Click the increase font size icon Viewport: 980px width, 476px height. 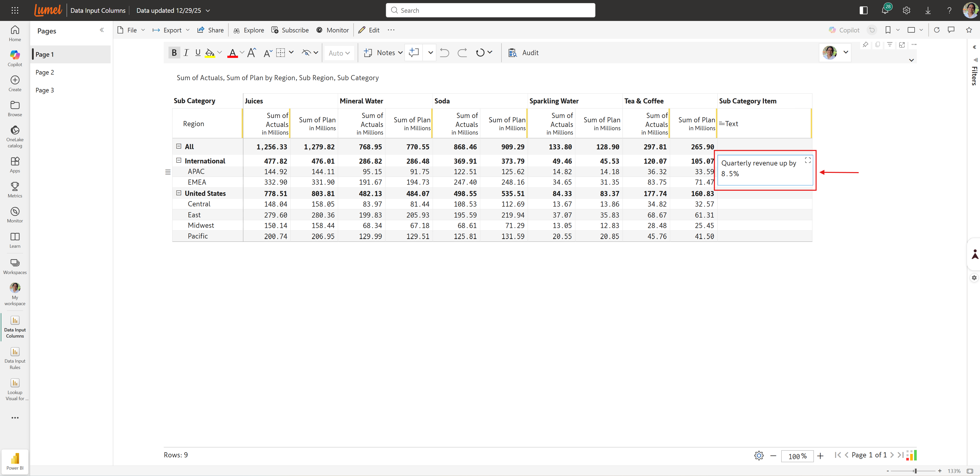tap(251, 53)
